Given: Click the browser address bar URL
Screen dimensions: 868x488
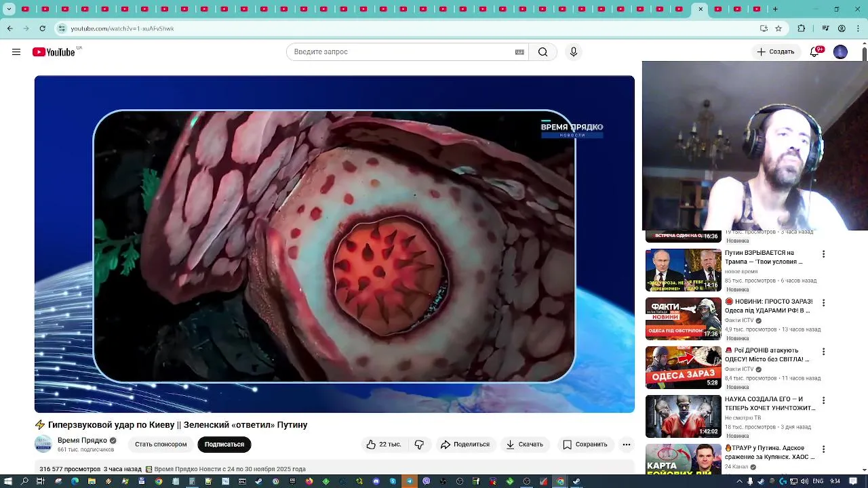Looking at the screenshot, I should coord(122,28).
